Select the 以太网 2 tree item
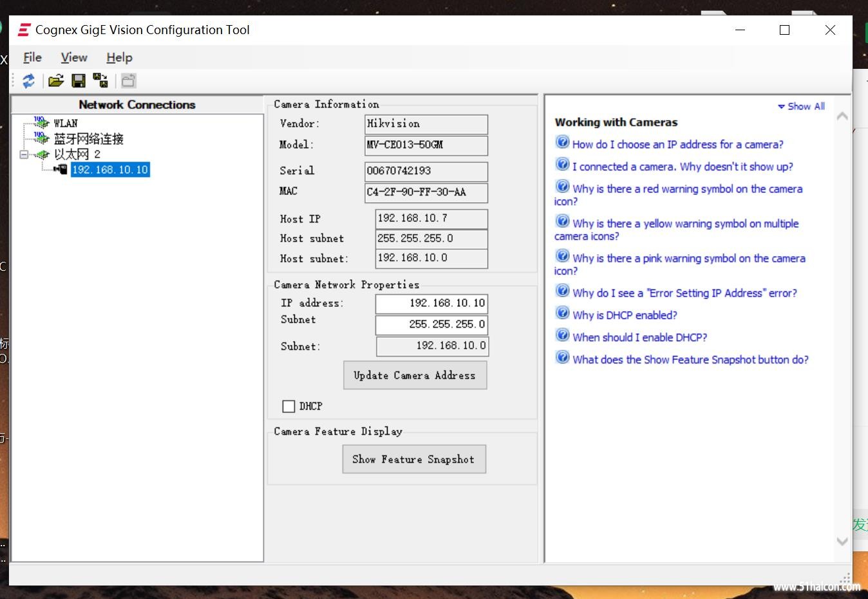 (x=77, y=154)
